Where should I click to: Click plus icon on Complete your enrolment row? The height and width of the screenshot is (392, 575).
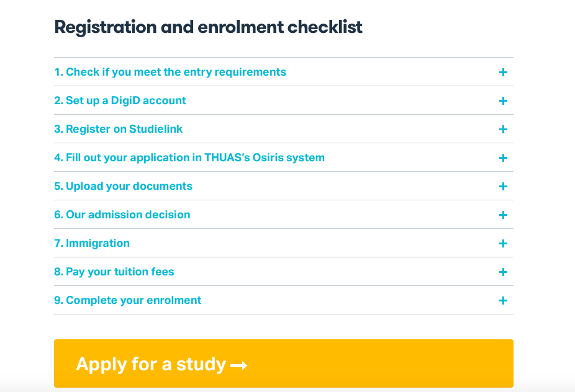click(x=503, y=301)
